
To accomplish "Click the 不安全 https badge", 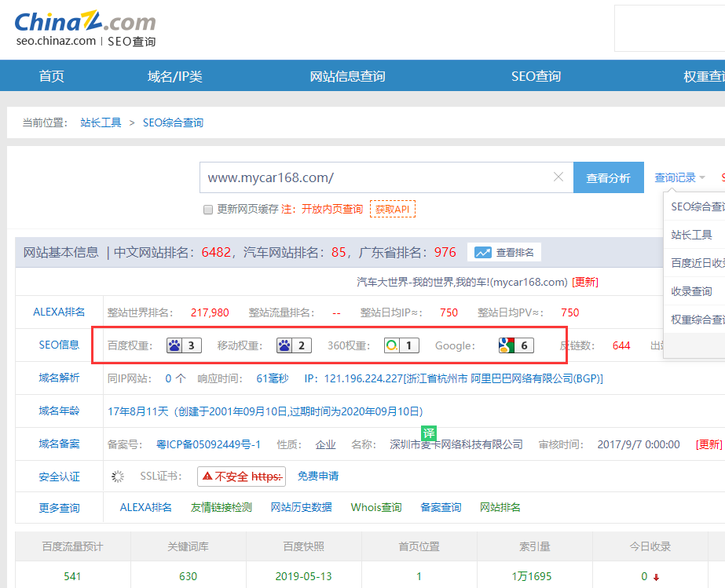I will (241, 477).
